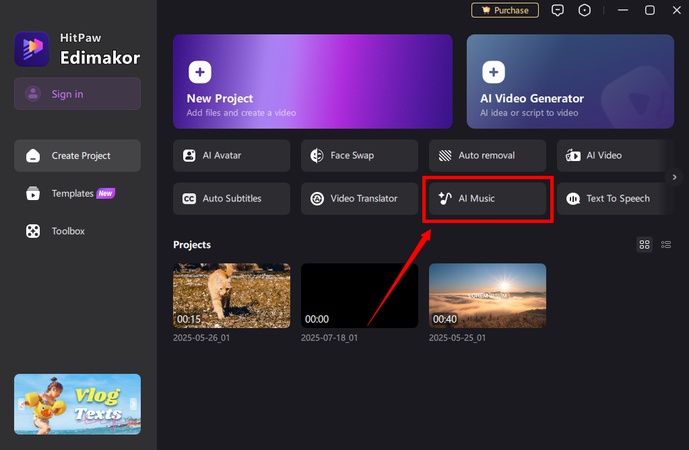689x450 pixels.
Task: Maximize the Edimakor window
Action: coord(649,10)
